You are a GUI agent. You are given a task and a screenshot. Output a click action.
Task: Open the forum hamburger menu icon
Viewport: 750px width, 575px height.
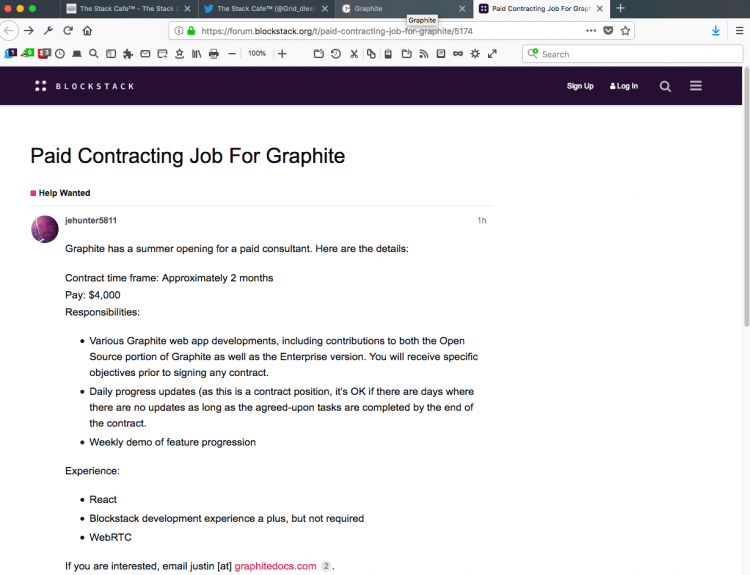695,86
